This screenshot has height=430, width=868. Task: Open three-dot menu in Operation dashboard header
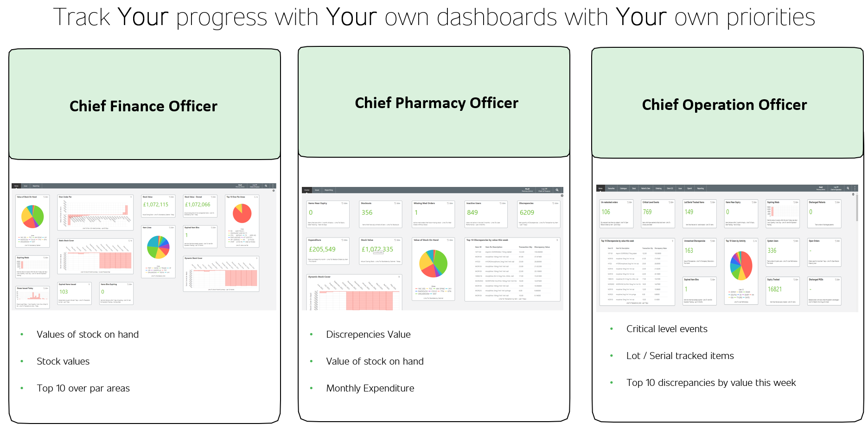[855, 188]
